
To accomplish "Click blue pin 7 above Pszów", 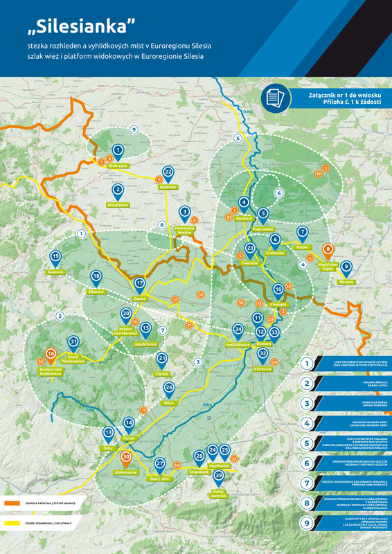I will pos(302,235).
